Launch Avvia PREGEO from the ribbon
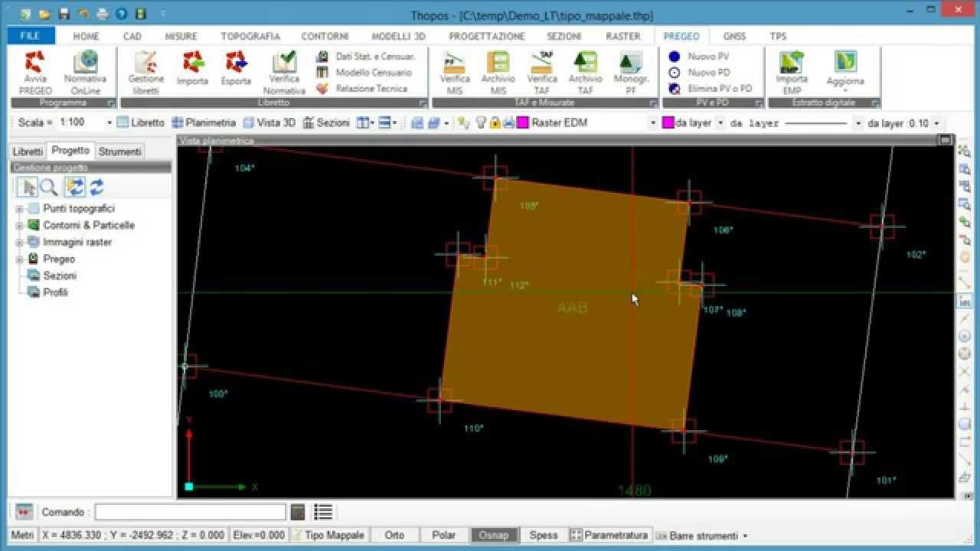 pos(35,72)
